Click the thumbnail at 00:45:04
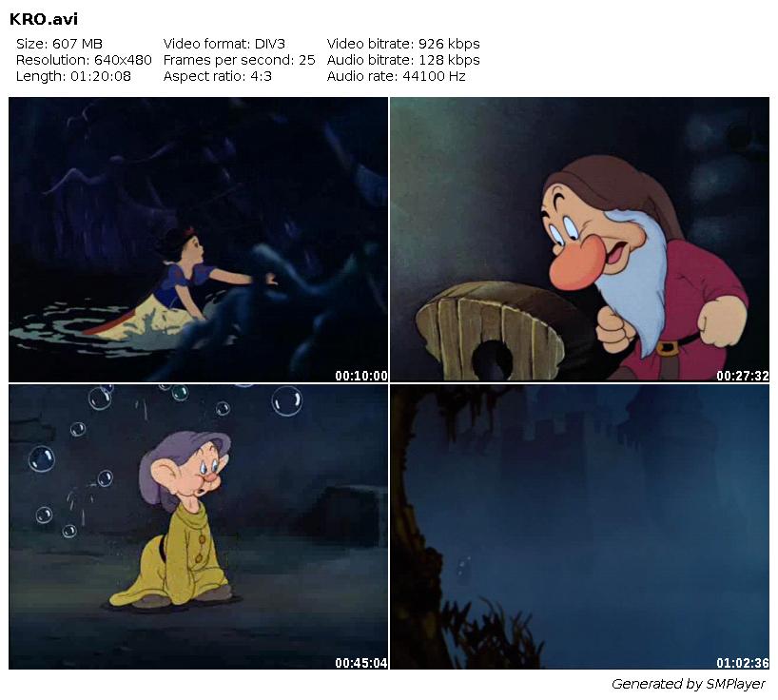This screenshot has height=700, width=778. (x=198, y=527)
